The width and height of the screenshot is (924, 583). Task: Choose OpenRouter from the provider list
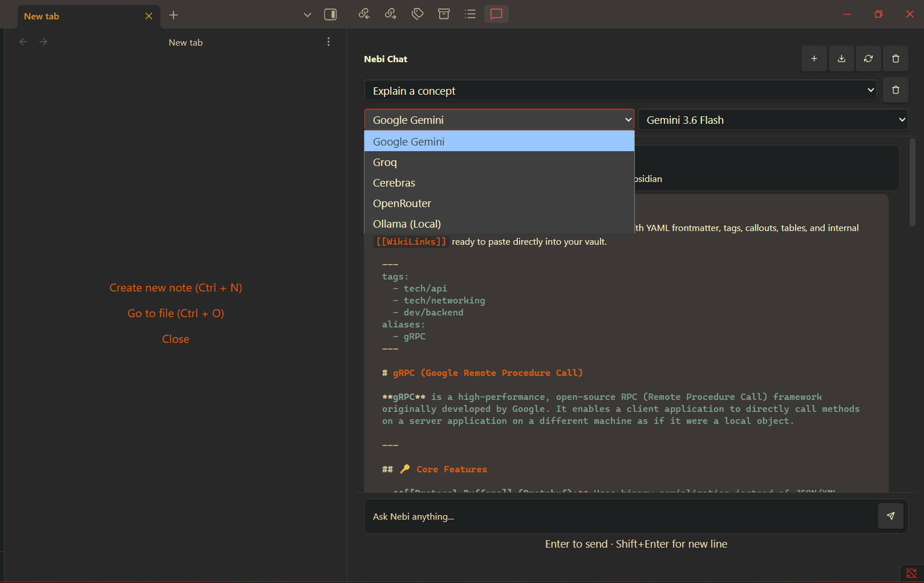pos(499,203)
